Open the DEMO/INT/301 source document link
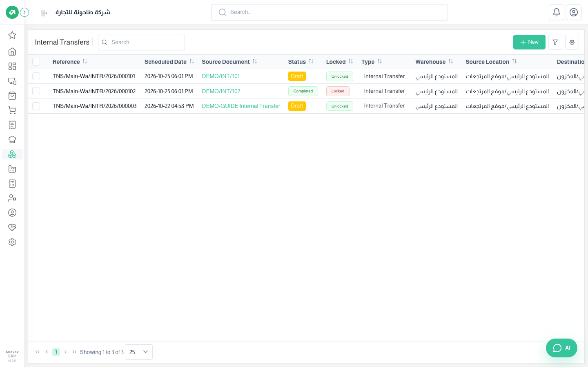588x368 pixels. point(221,76)
